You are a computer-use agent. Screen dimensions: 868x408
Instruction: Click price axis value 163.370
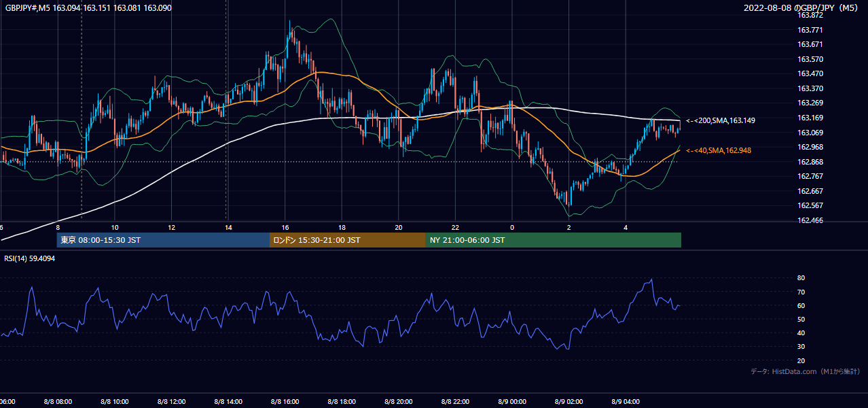pos(810,88)
